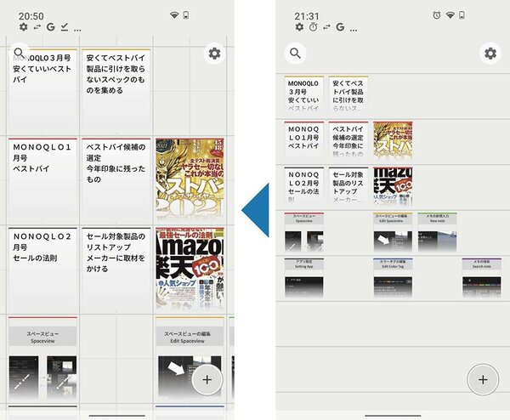Image resolution: width=510 pixels, height=420 pixels.
Task: Open large note "NONOQLO2月号 セールの法則" on left screen
Action: coord(42,270)
